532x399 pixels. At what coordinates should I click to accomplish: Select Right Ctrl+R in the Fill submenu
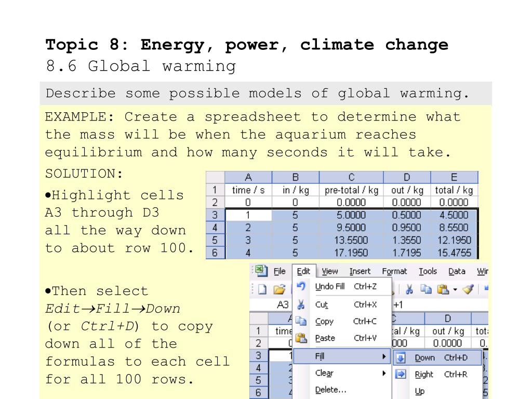tap(437, 374)
